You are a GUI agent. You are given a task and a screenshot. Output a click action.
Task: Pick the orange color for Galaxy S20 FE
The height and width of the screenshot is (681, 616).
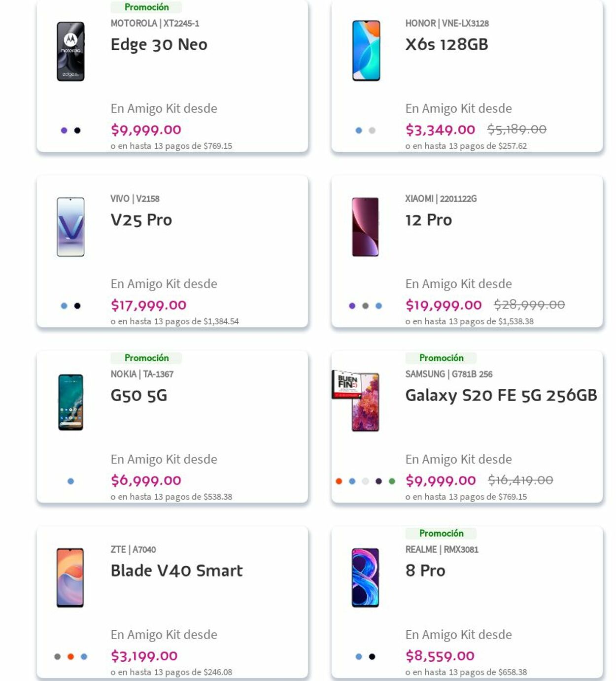point(339,481)
